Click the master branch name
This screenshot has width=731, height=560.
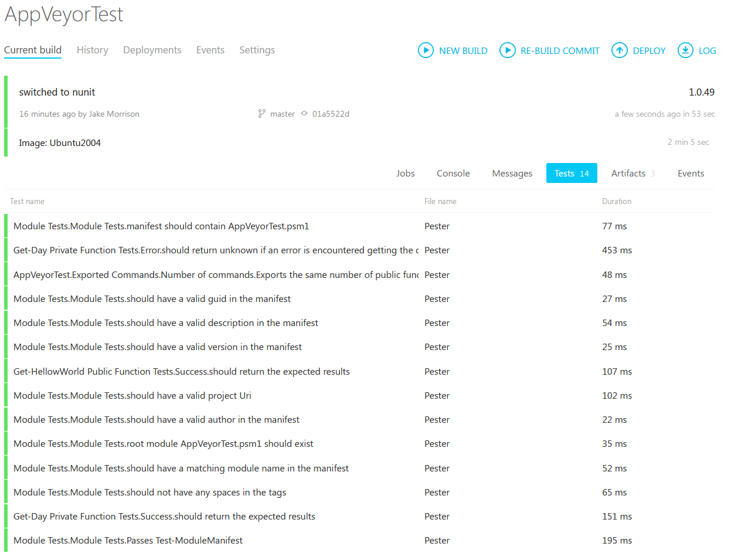283,114
